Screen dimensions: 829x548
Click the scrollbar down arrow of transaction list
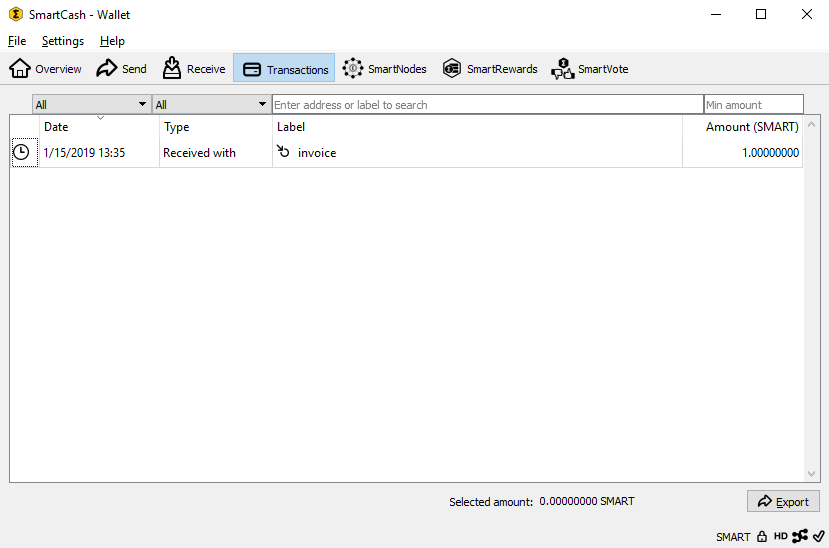(812, 474)
